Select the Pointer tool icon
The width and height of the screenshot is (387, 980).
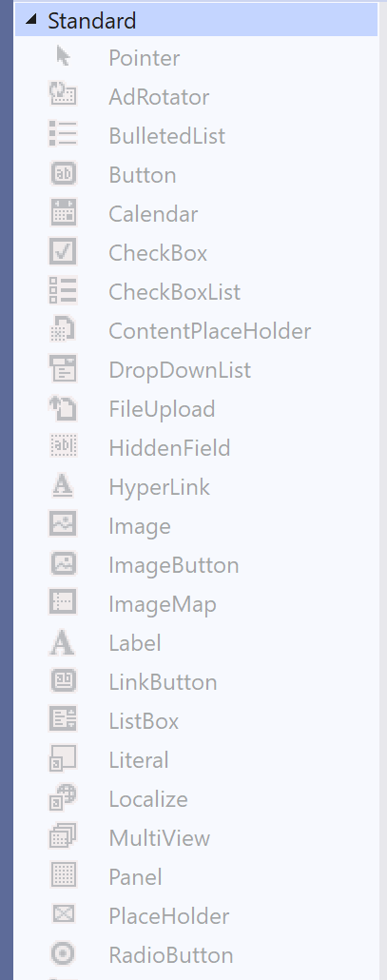63,57
